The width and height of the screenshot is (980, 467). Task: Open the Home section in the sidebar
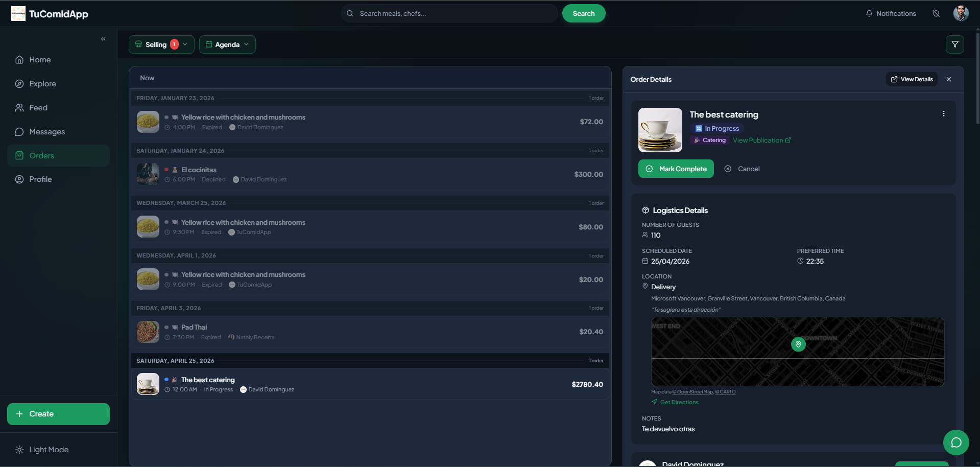39,60
